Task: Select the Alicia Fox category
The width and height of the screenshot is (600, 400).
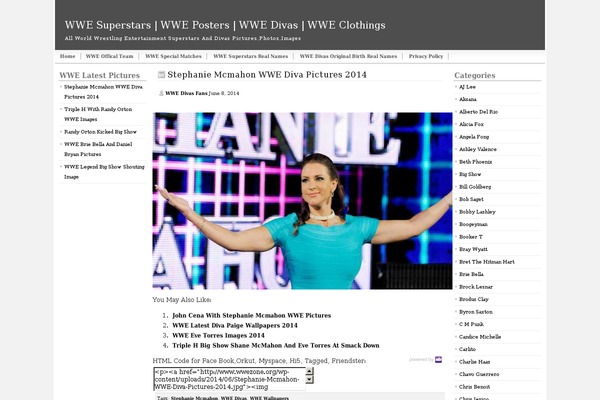Action: (x=471, y=124)
